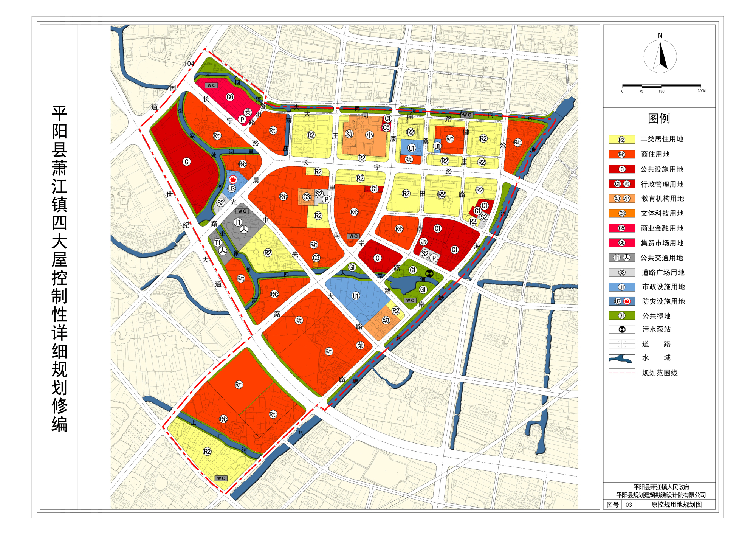Click the 教育机构用地 legend swatch
This screenshot has width=756, height=534.
pos(622,199)
